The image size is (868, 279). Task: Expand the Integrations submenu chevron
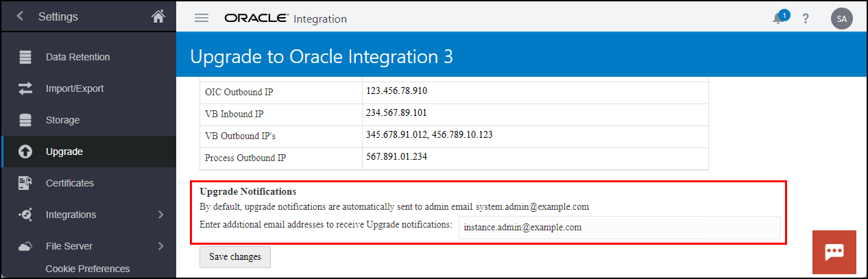(161, 215)
